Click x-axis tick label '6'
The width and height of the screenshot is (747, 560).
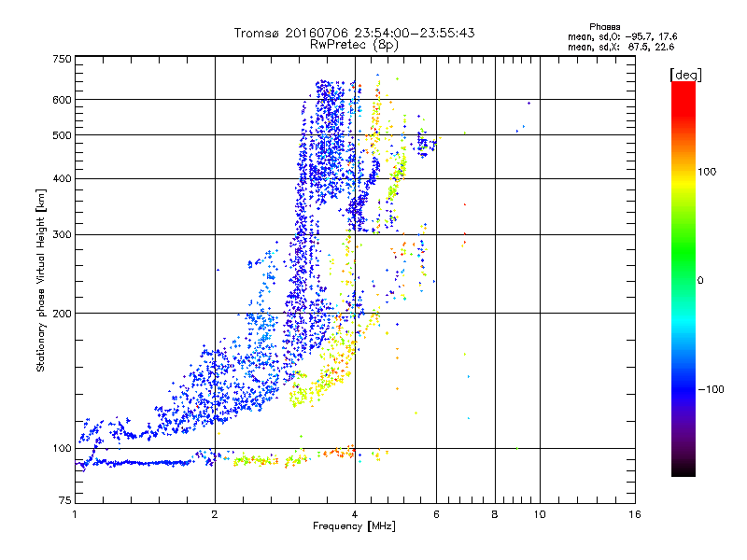click(x=436, y=514)
